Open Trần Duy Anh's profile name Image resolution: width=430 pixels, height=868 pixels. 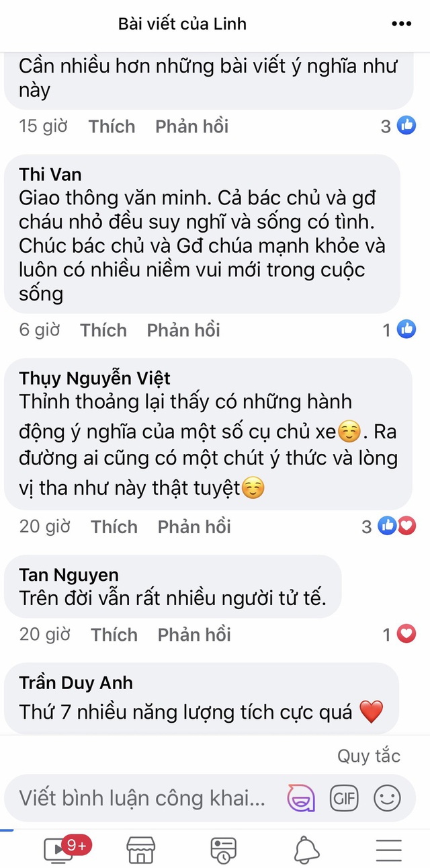pos(76,683)
